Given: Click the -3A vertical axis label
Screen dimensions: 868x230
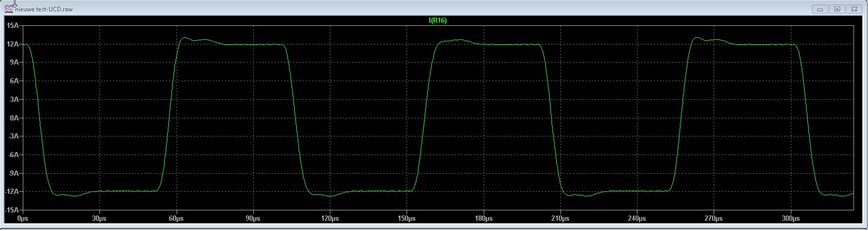Looking at the screenshot, I should pyautogui.click(x=13, y=136).
